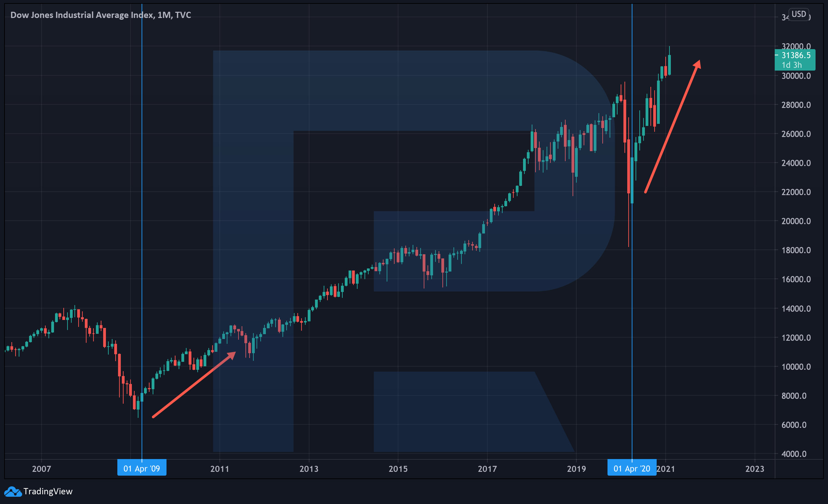Click the 2017 time axis label

(x=487, y=469)
